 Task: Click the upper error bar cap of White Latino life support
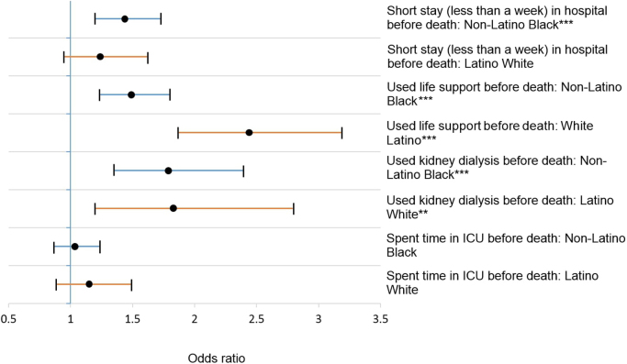tap(341, 133)
